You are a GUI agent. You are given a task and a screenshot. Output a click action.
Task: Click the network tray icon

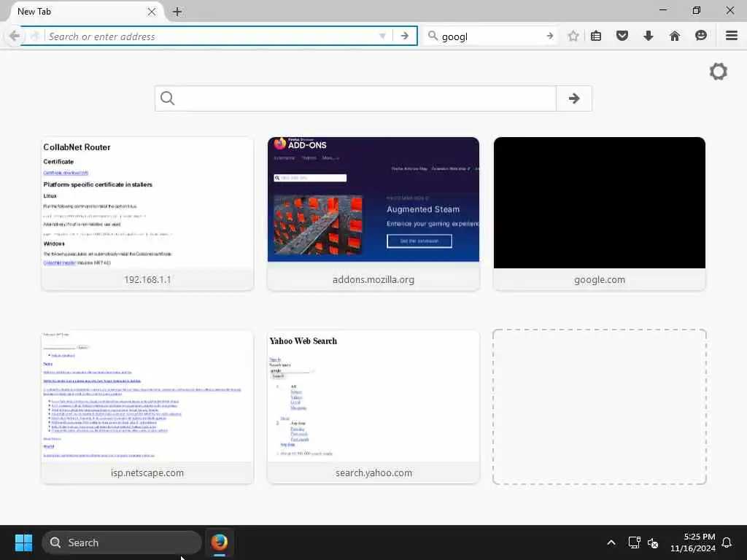click(634, 542)
